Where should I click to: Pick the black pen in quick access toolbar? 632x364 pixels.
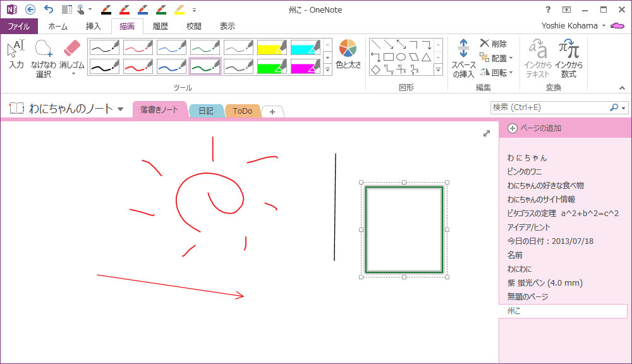(x=106, y=9)
